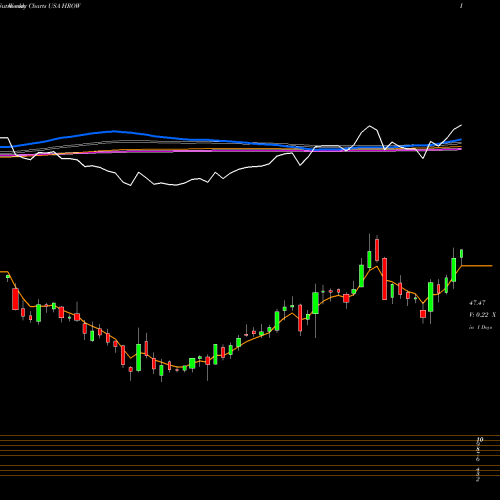The height and width of the screenshot is (500, 500).
Task: Click the flat orange line extending past last candle
Action: click(x=477, y=266)
